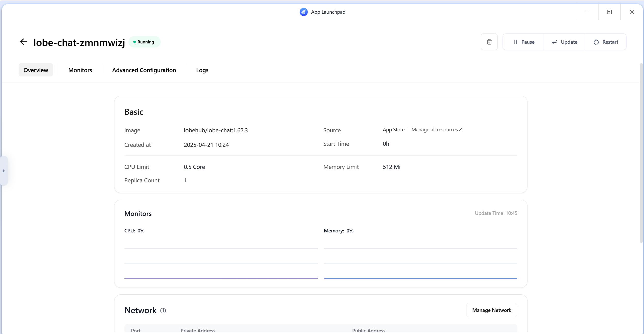Select image name lobehub/lobe-chat:1.62.3
Viewport: 644px width, 334px height.
click(x=216, y=130)
